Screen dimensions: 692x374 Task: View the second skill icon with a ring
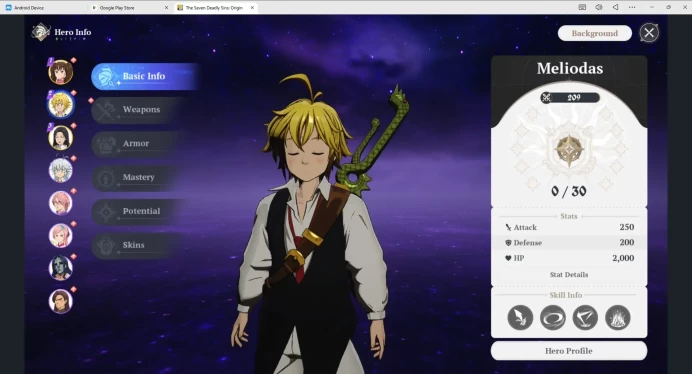click(553, 317)
